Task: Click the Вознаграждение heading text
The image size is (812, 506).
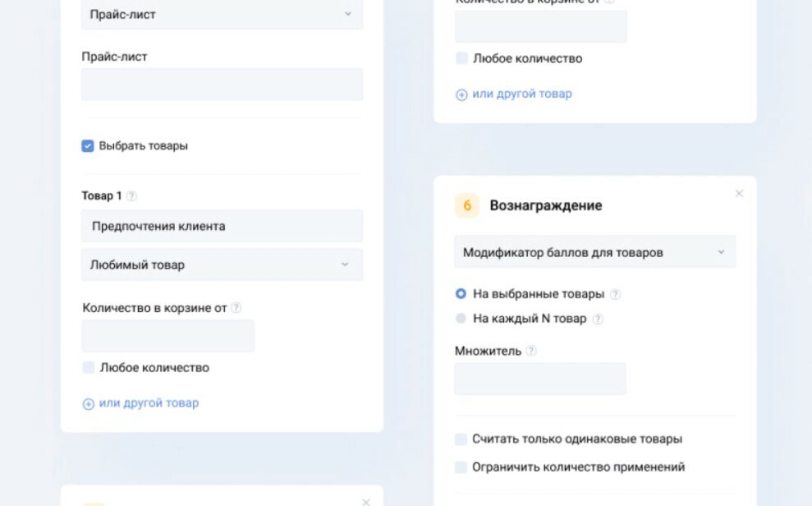Action: [546, 205]
